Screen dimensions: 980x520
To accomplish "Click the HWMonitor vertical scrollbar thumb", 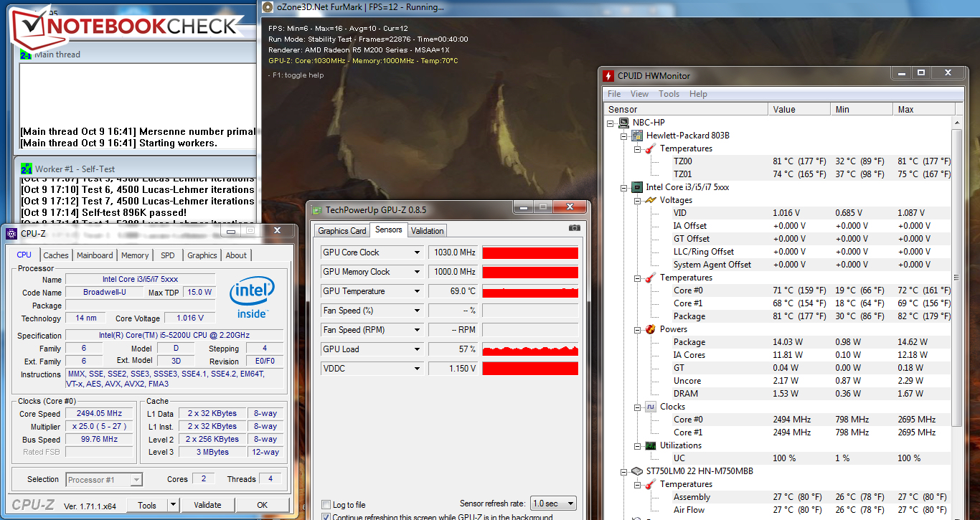I will [957, 278].
